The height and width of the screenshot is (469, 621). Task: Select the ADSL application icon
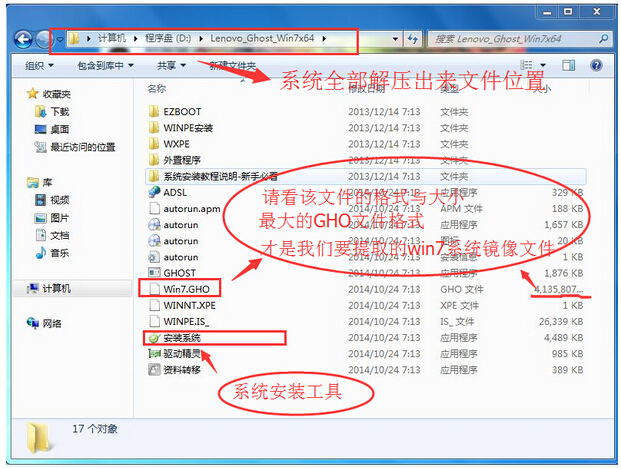click(x=154, y=192)
